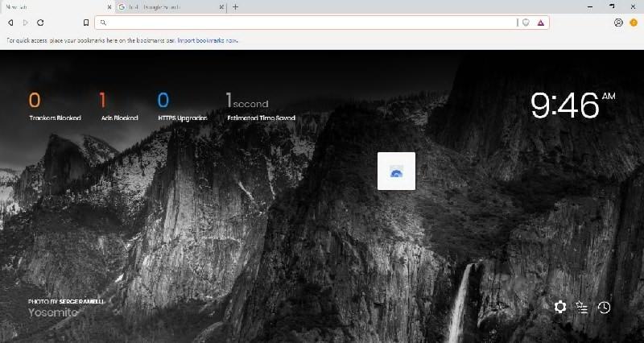Open history clock icon

604,308
